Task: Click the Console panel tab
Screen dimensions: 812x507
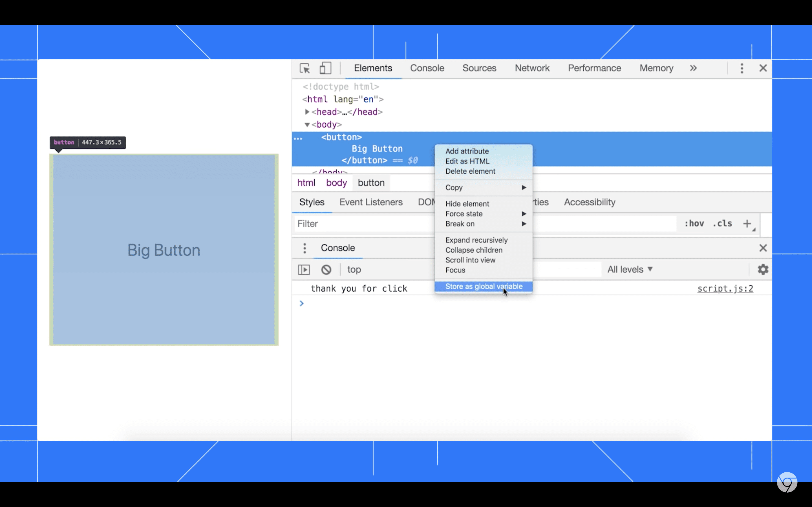Action: pos(427,68)
